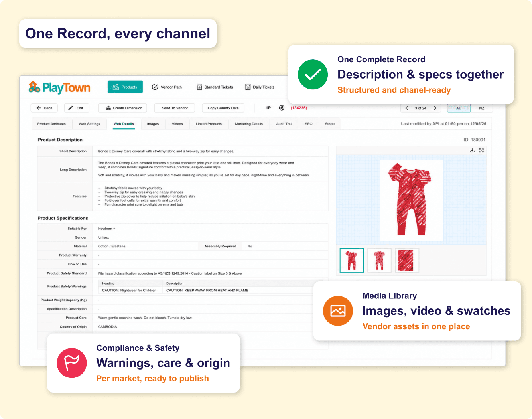The width and height of the screenshot is (532, 419).
Task: Click the Back button
Action: (x=44, y=108)
